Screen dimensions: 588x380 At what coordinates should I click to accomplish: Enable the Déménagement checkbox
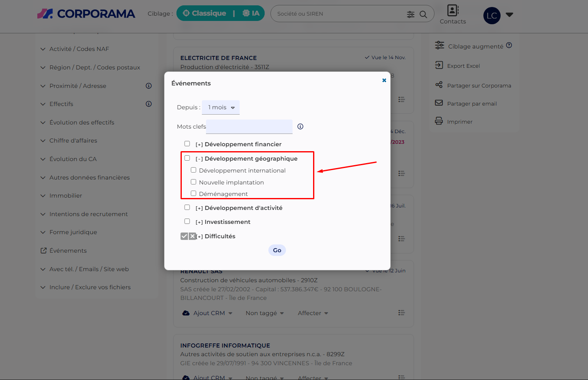tap(193, 193)
